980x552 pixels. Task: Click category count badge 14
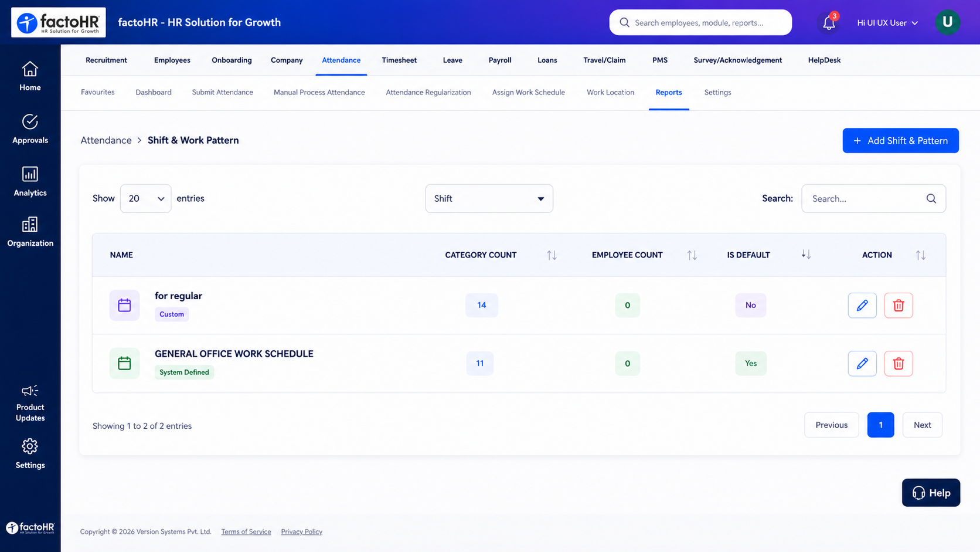pyautogui.click(x=482, y=305)
